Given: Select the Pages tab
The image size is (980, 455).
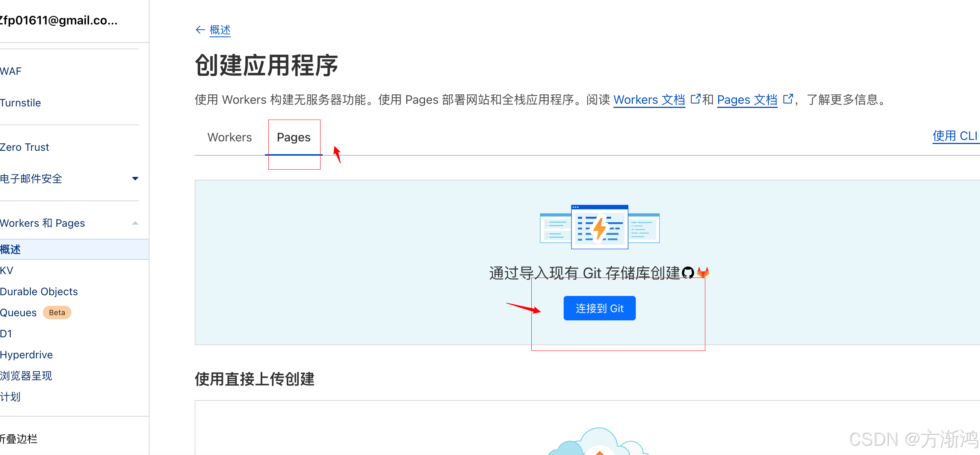Looking at the screenshot, I should click(x=293, y=137).
